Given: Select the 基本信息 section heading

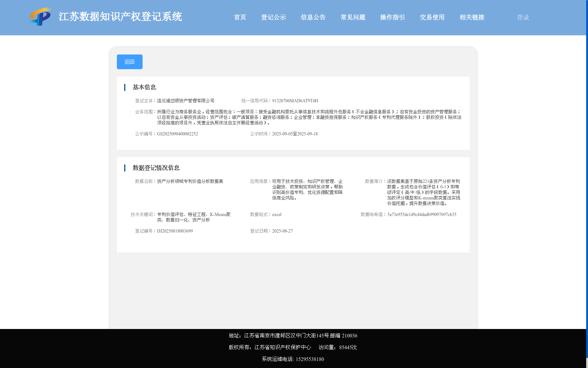Looking at the screenshot, I should click(144, 87).
